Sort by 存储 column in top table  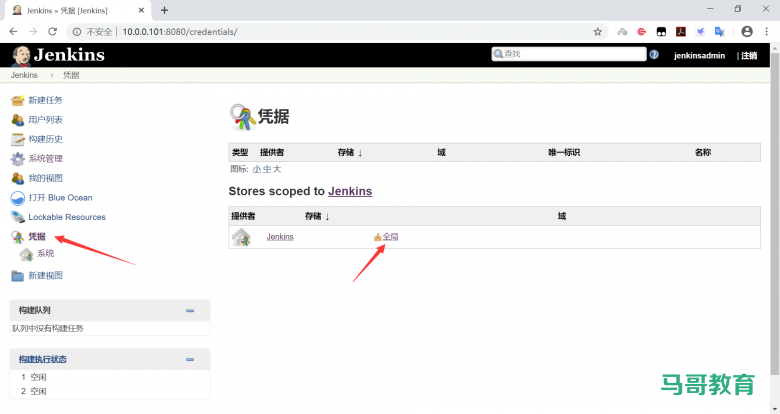(350, 152)
